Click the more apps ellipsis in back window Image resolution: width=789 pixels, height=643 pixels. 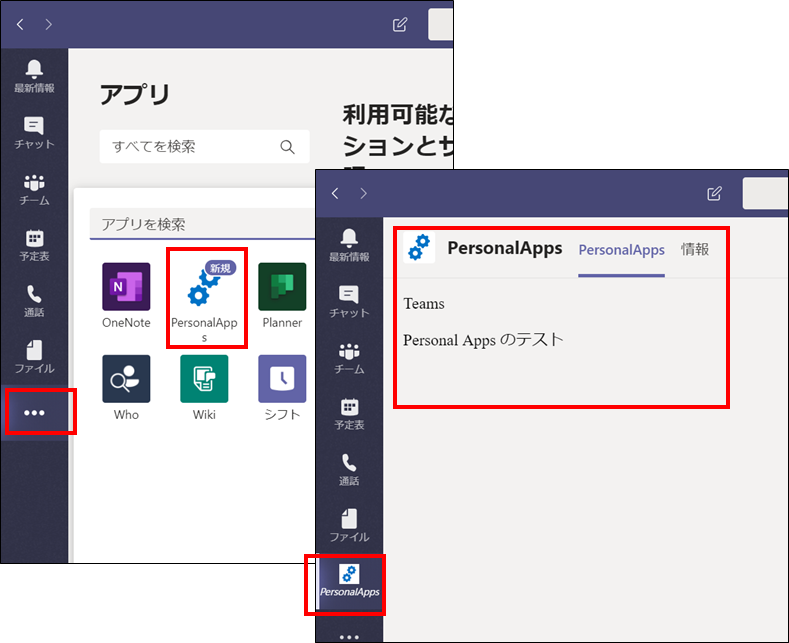[x=34, y=413]
